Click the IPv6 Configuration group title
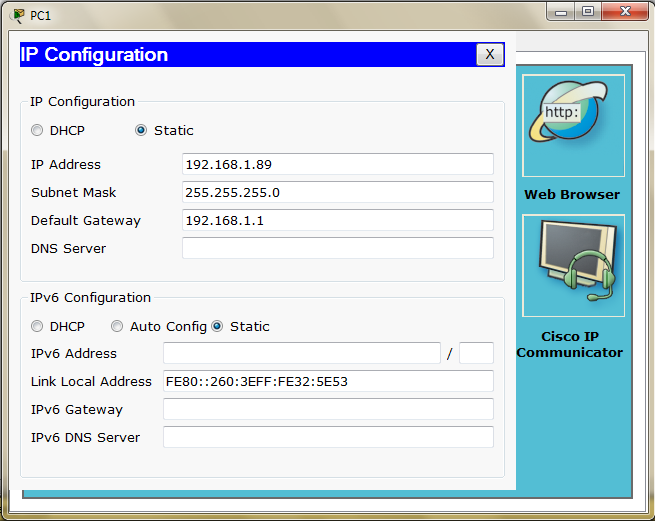Screen dimensions: 655x521 [90, 297]
